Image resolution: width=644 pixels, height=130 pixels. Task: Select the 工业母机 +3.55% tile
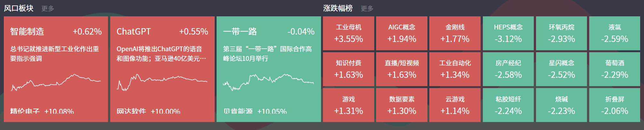pos(348,33)
